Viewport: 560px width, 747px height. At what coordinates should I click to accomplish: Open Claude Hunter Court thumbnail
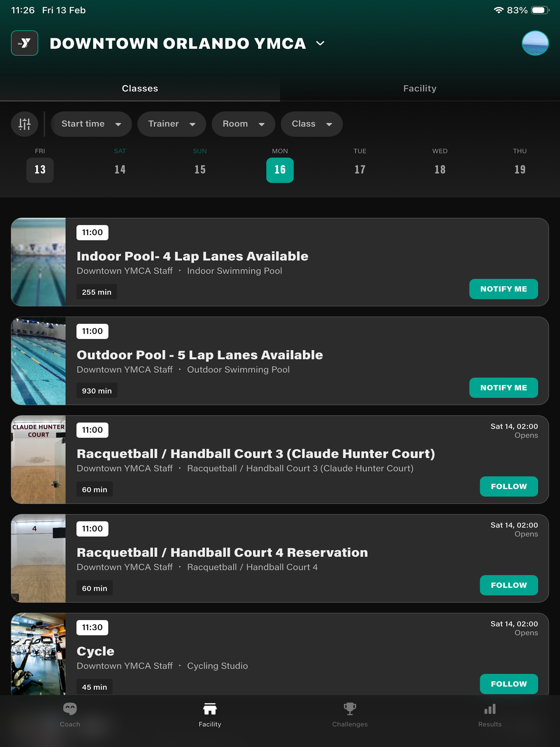coord(39,460)
